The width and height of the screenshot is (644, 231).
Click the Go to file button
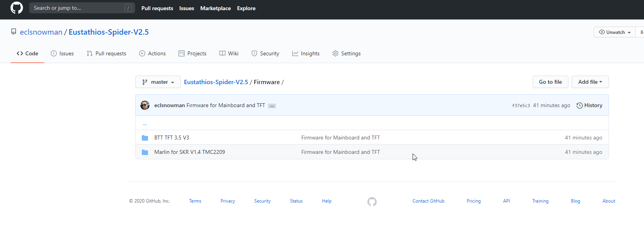tap(550, 82)
